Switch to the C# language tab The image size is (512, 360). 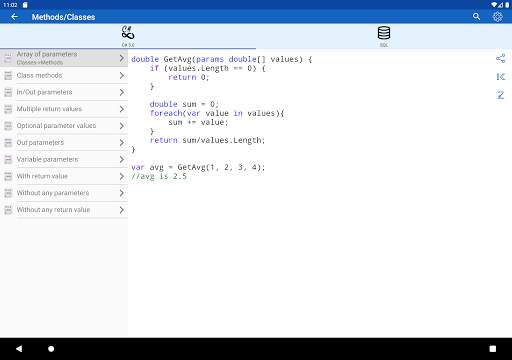pos(128,36)
